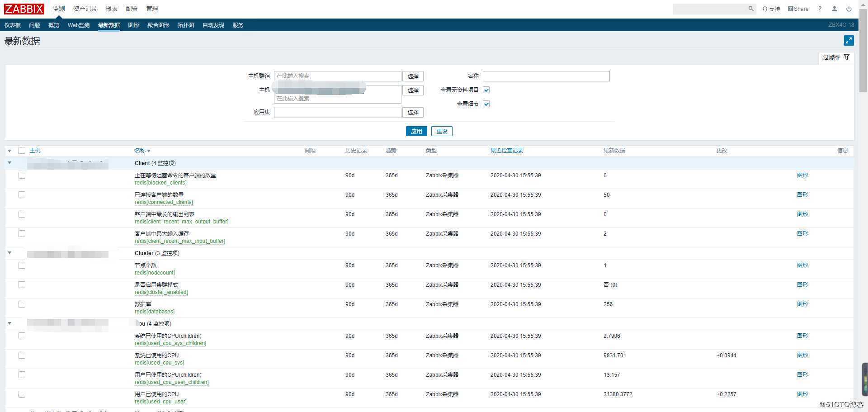This screenshot has height=412, width=868.
Task: Open 图形 link for redis[used_cpu_user]
Action: [x=802, y=394]
